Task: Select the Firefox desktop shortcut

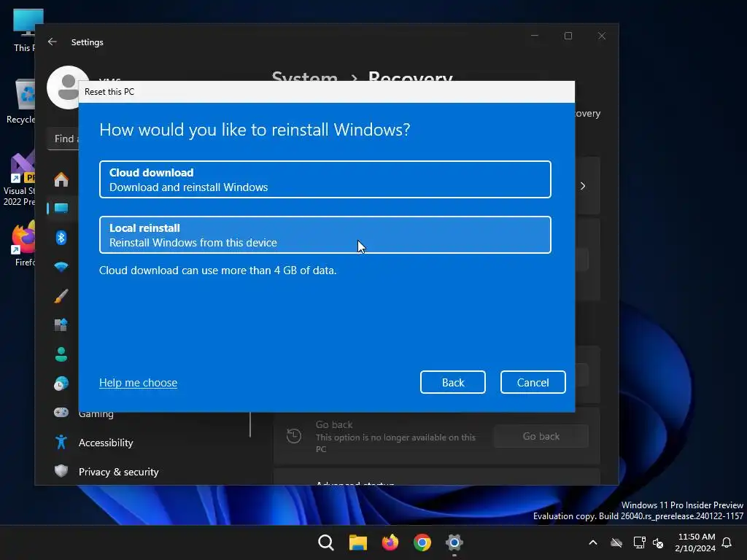Action: [23, 244]
